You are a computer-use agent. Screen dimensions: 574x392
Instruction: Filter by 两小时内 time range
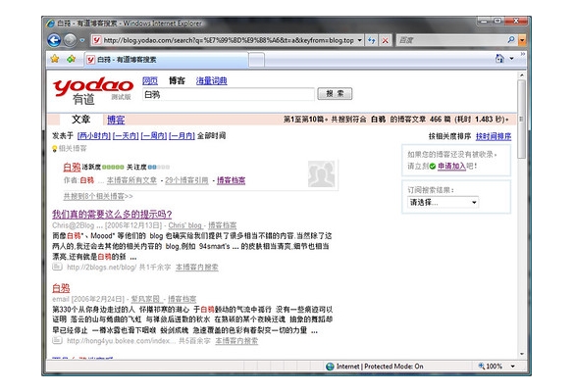pos(94,136)
